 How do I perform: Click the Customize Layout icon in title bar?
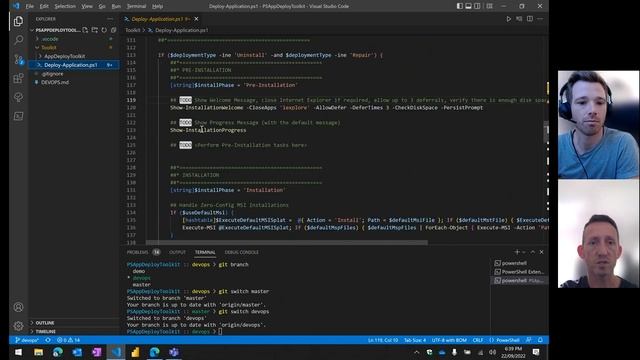pyautogui.click(x=489, y=6)
